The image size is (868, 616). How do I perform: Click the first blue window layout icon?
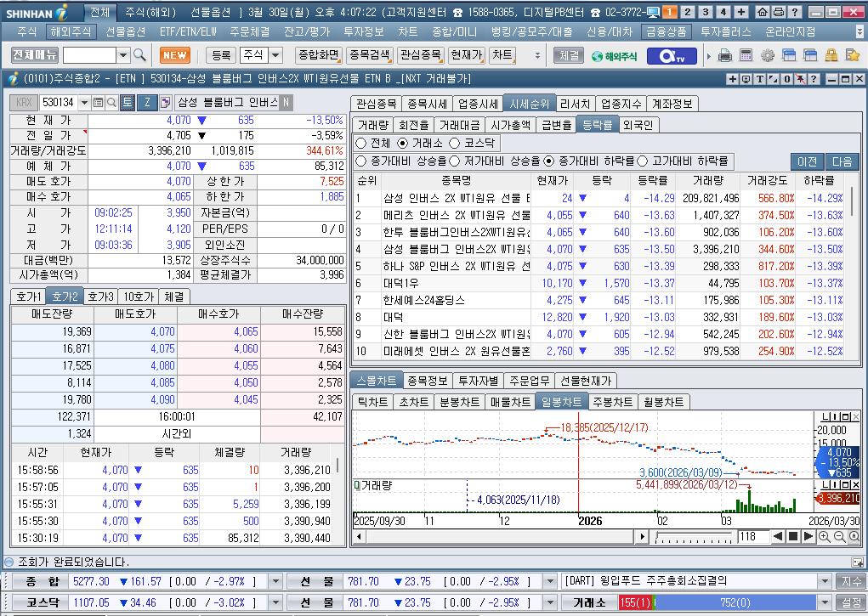789,55
